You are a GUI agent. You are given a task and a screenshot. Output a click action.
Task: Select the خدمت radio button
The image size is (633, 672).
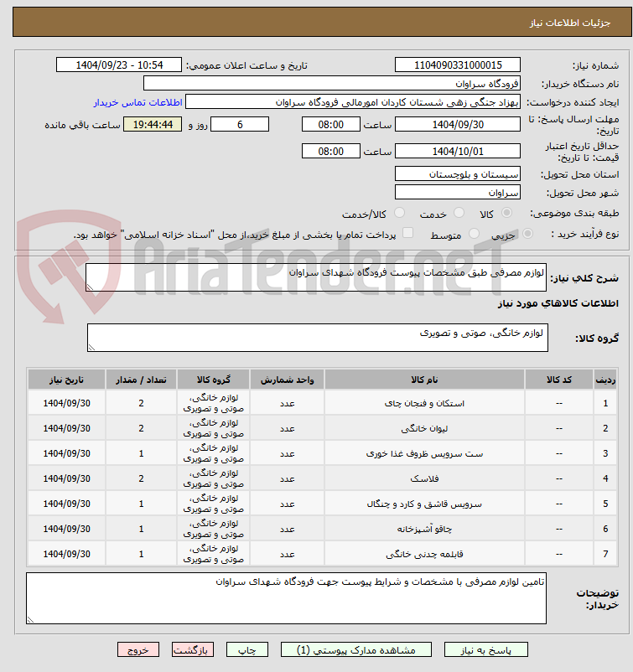point(459,213)
